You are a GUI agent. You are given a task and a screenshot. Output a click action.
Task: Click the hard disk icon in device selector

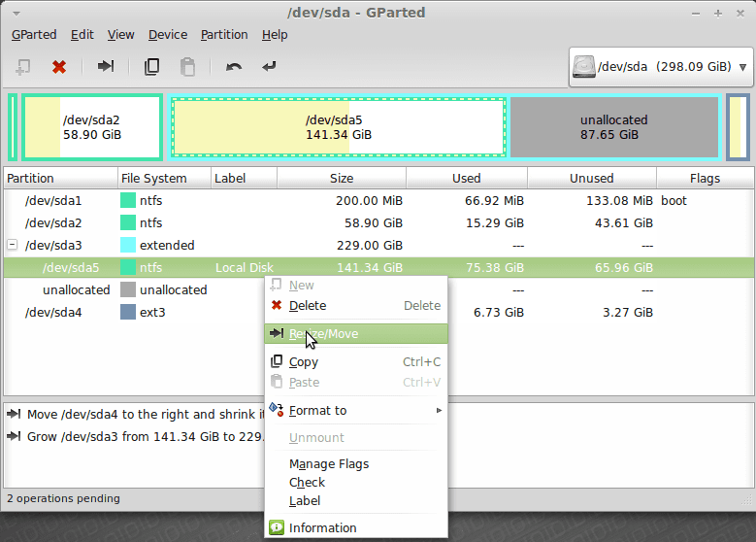click(584, 67)
